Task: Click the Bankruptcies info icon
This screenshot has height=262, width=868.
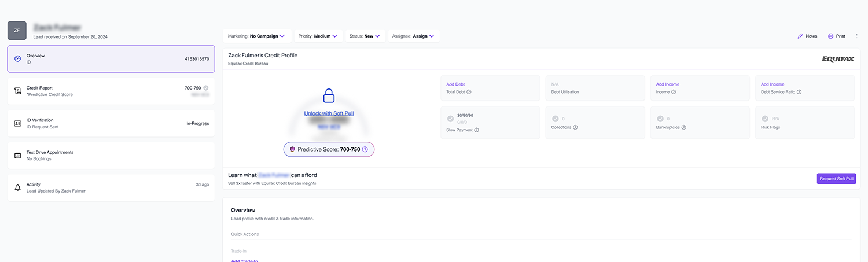Action: [x=683, y=127]
